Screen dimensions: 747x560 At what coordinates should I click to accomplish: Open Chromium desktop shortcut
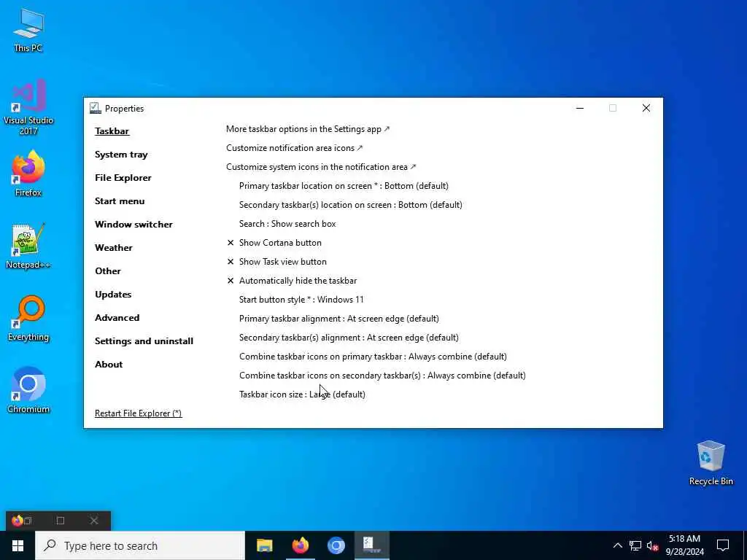pos(28,390)
